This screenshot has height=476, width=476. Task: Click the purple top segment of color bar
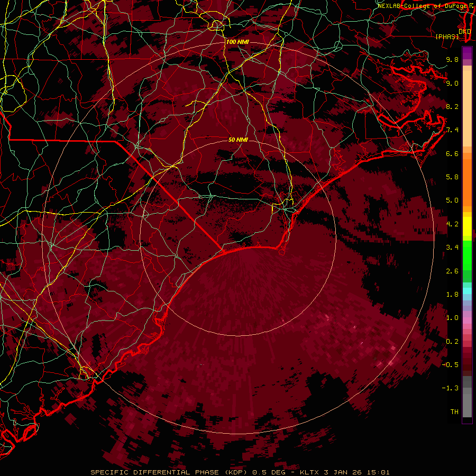pos(467,53)
